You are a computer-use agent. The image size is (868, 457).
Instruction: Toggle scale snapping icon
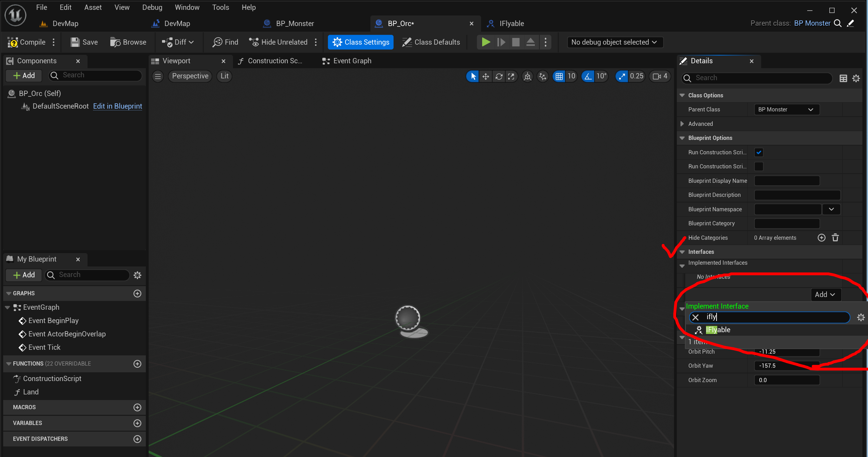tap(622, 76)
